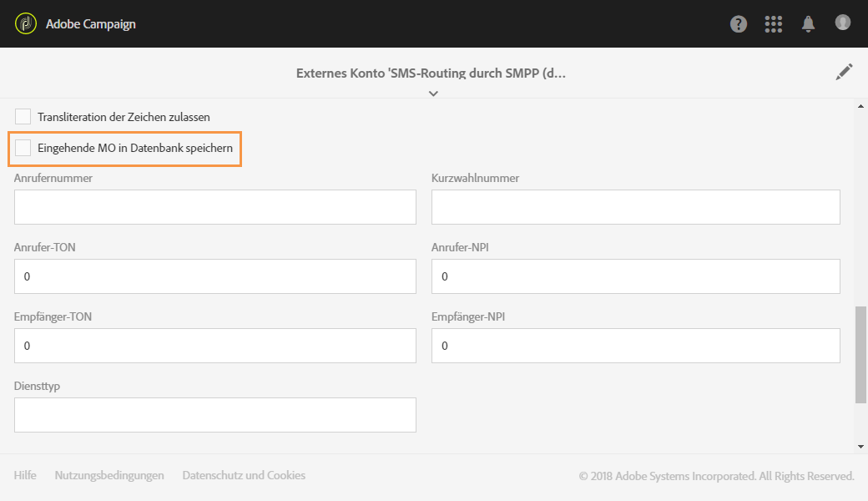868x501 pixels.
Task: Click the Anrufernummer input field
Action: [x=215, y=207]
